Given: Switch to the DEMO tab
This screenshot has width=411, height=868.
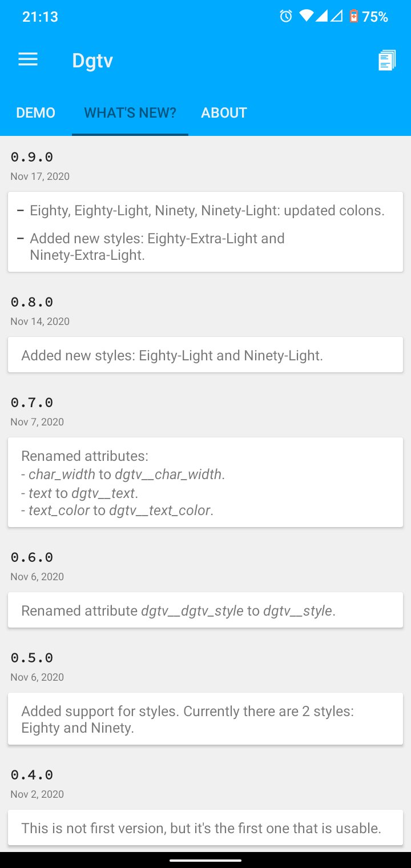Looking at the screenshot, I should pos(35,112).
